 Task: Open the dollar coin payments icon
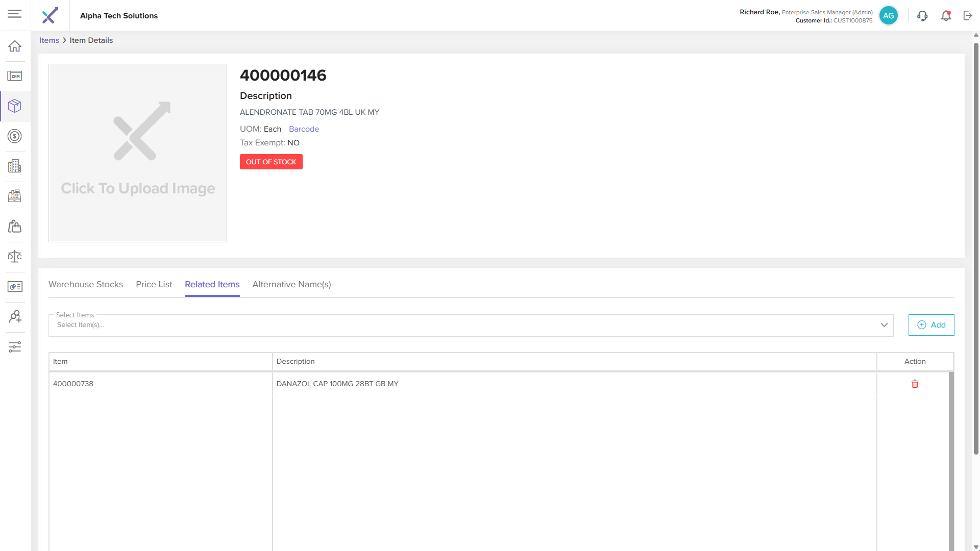pyautogui.click(x=15, y=136)
